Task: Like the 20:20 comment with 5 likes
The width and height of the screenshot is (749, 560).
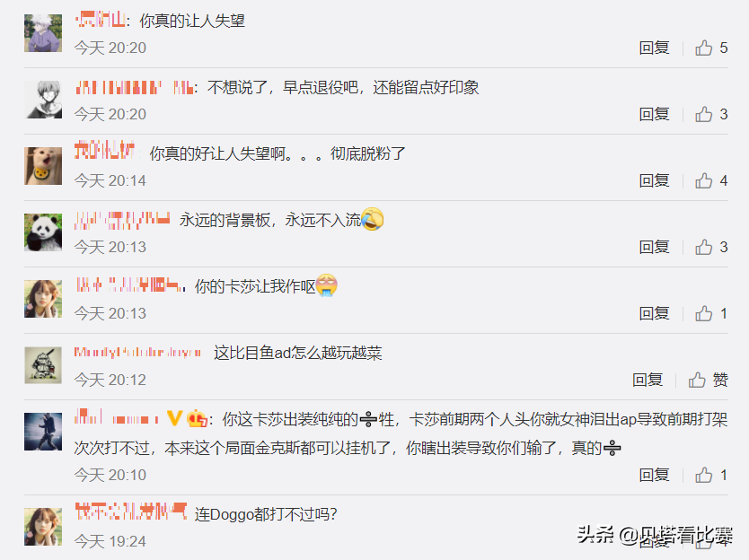Action: [710, 48]
